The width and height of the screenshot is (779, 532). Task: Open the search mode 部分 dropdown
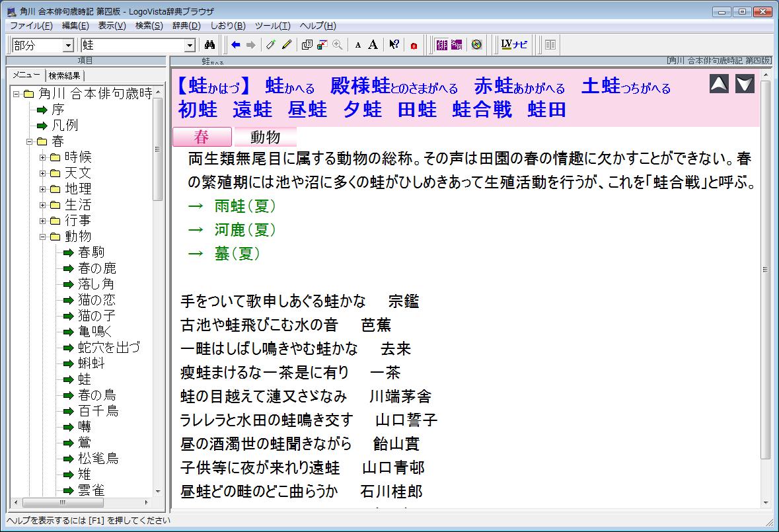(x=67, y=45)
